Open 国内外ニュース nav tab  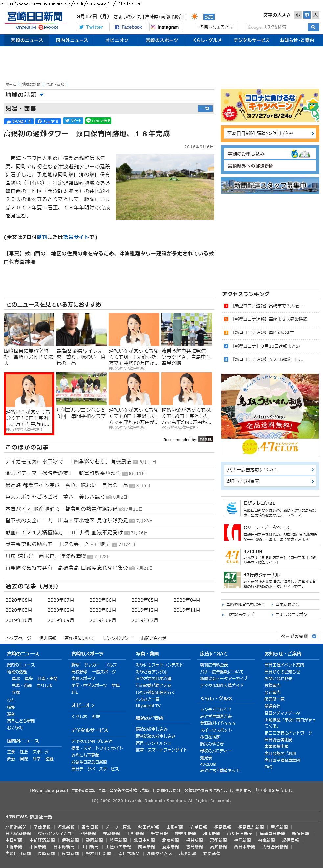click(x=72, y=40)
